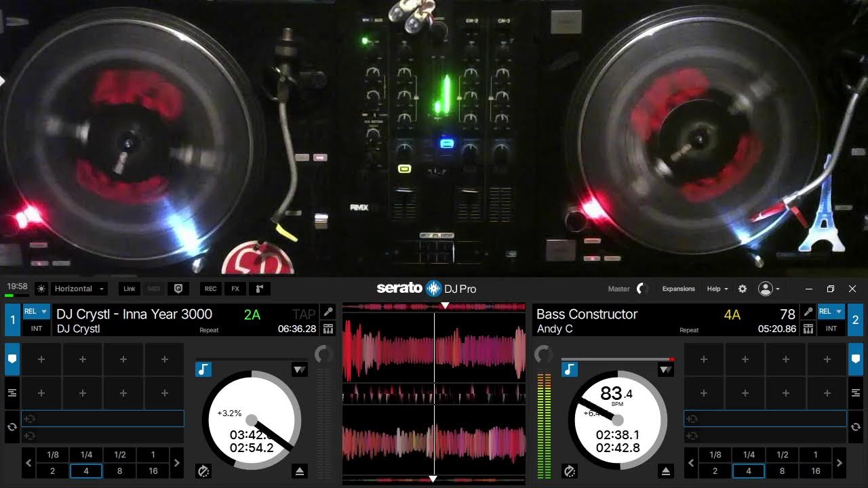
Task: Toggle the REC panel
Action: 211,289
